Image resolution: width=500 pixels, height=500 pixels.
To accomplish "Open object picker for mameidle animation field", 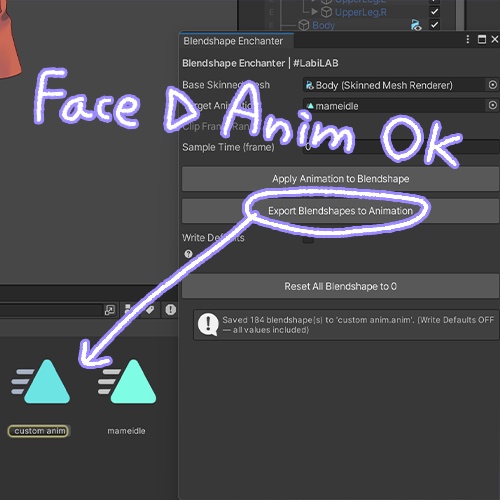I will (x=493, y=106).
